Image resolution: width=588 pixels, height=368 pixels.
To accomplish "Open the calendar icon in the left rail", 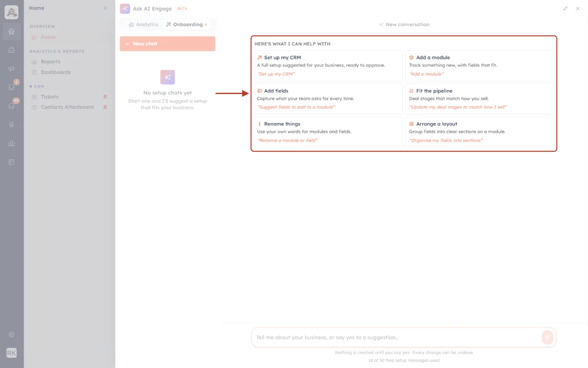I will [x=11, y=162].
